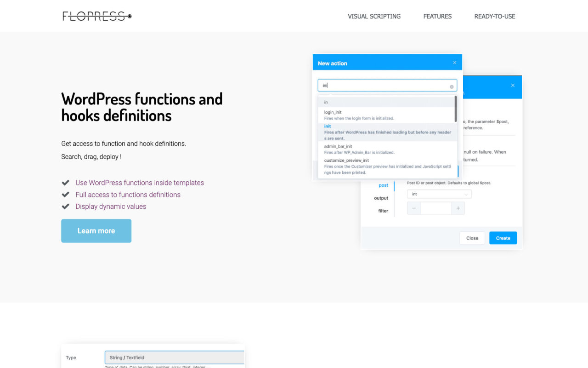588x368 pixels.
Task: Click checkmark beside "Full access to functions definitions"
Action: [x=65, y=195]
